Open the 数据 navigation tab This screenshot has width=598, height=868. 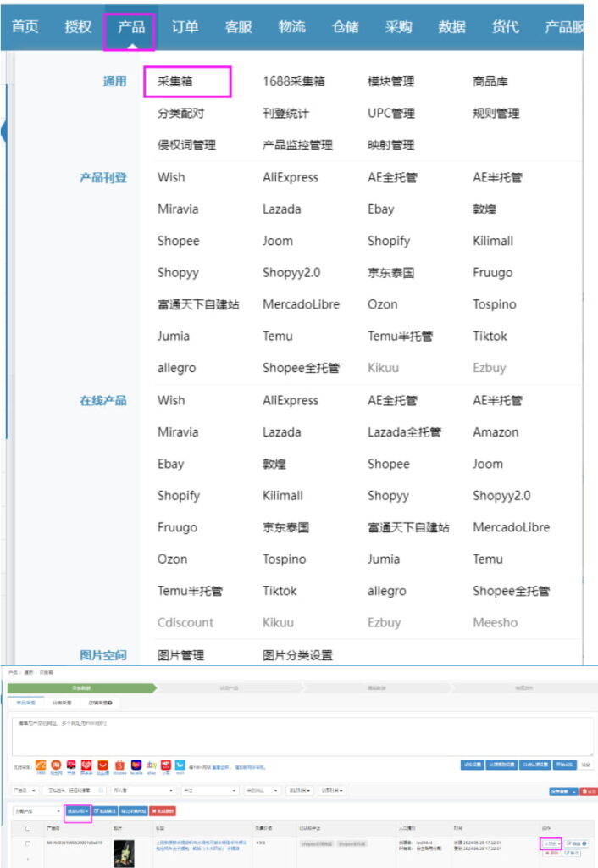(452, 26)
